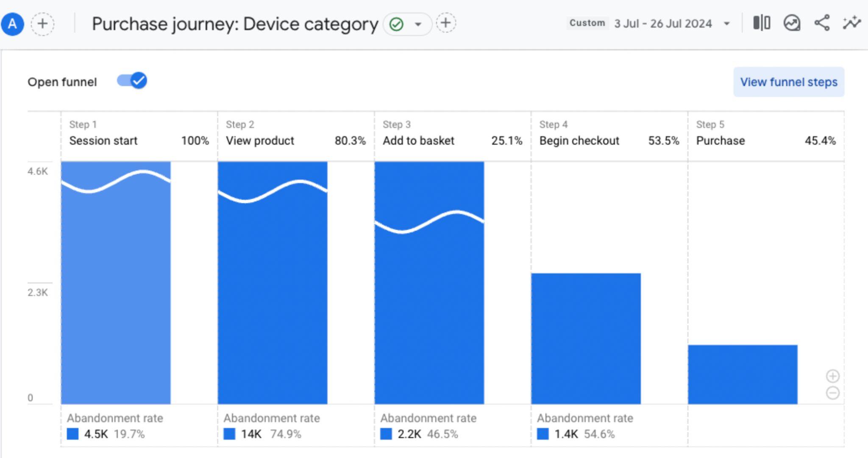Click the plus icon after report title
868x458 pixels.
click(445, 23)
